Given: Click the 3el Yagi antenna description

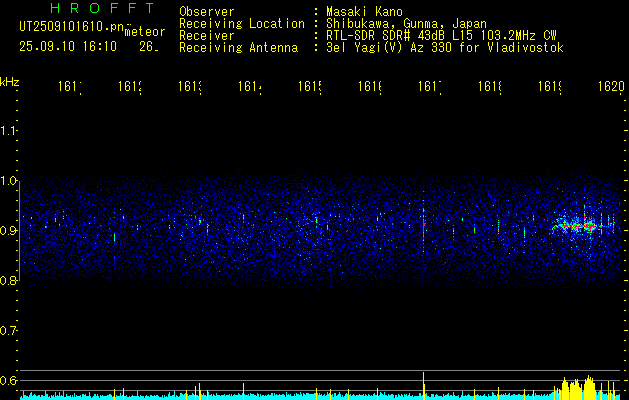Looking at the screenshot, I should (x=445, y=48).
